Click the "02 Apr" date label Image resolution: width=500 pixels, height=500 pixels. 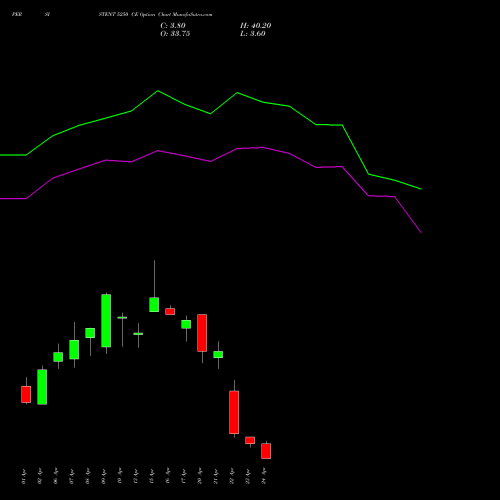coord(40,476)
